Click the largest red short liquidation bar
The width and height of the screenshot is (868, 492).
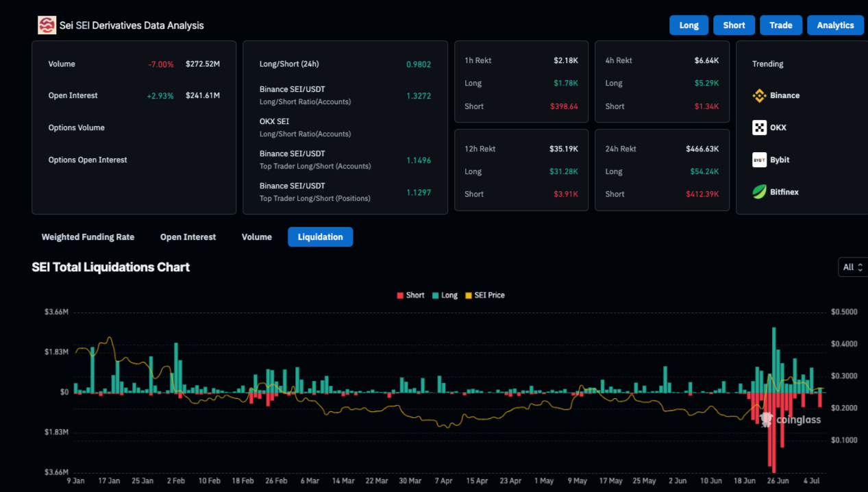774,432
